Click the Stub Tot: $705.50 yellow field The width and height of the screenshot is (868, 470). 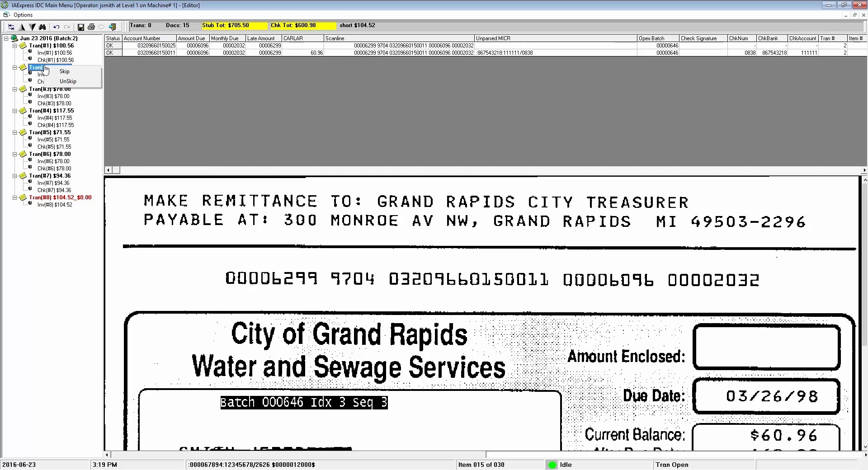click(234, 26)
